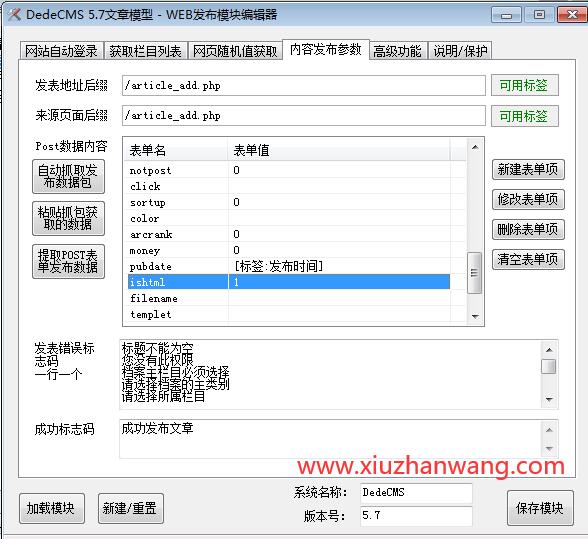
Task: Click the Post data list scrollbar thumb
Action: [474, 273]
